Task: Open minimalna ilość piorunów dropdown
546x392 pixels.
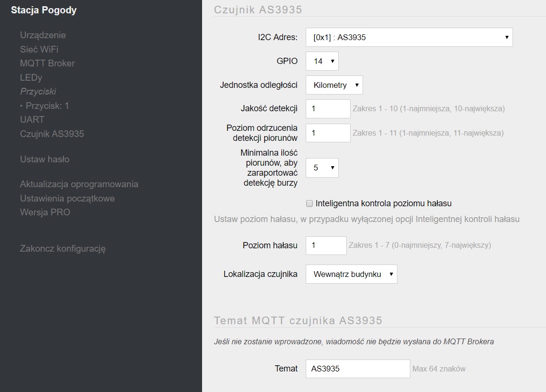Action: (322, 168)
